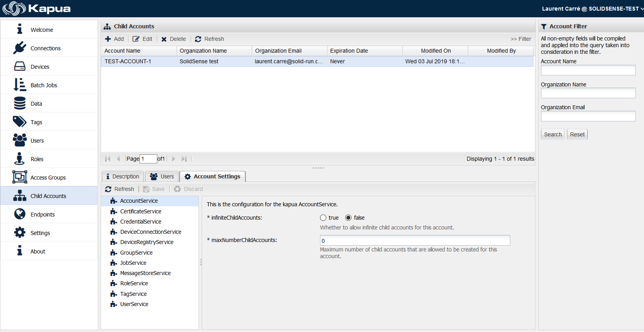
Task: Go to next page arrow
Action: pos(173,159)
